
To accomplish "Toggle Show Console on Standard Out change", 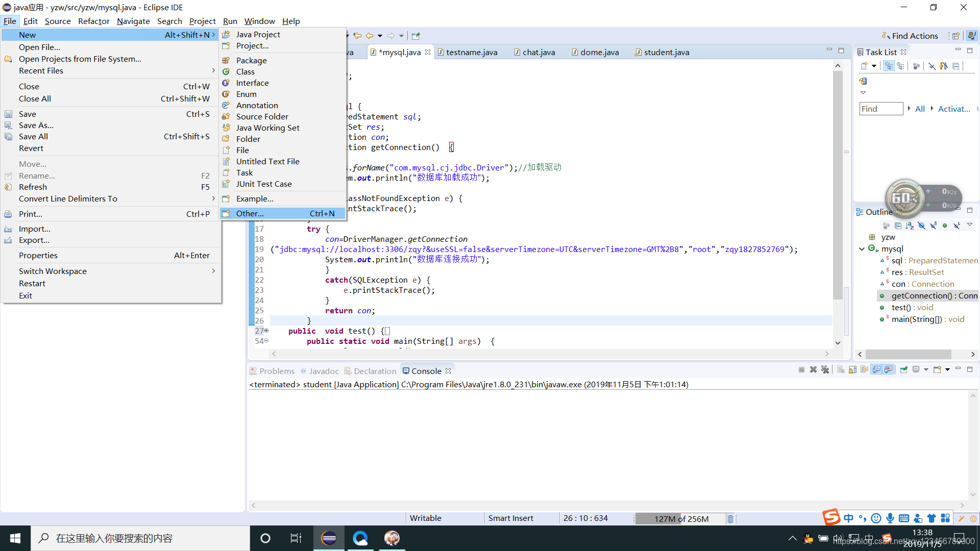I will pos(876,370).
